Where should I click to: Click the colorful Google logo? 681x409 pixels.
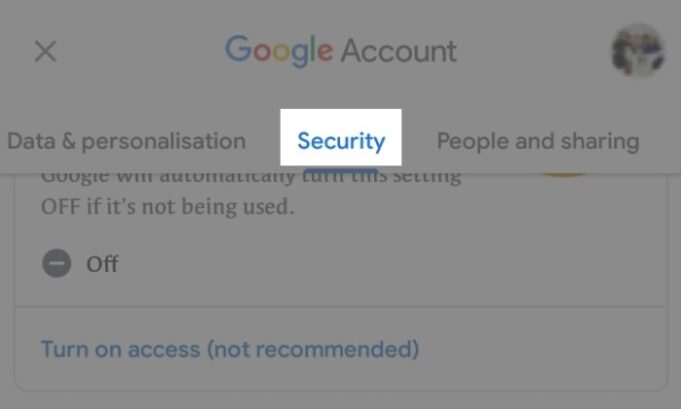(279, 51)
